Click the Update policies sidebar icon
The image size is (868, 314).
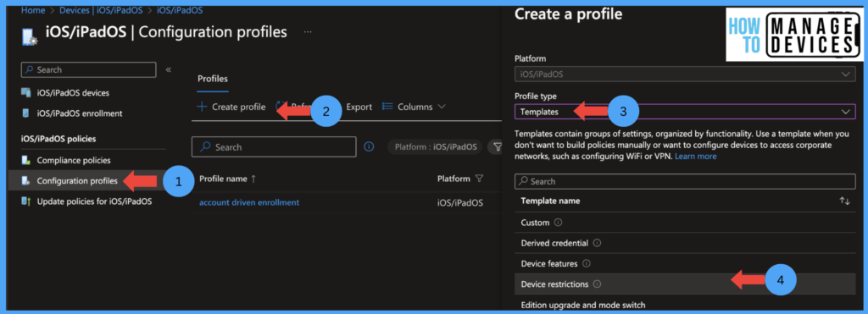(x=25, y=201)
